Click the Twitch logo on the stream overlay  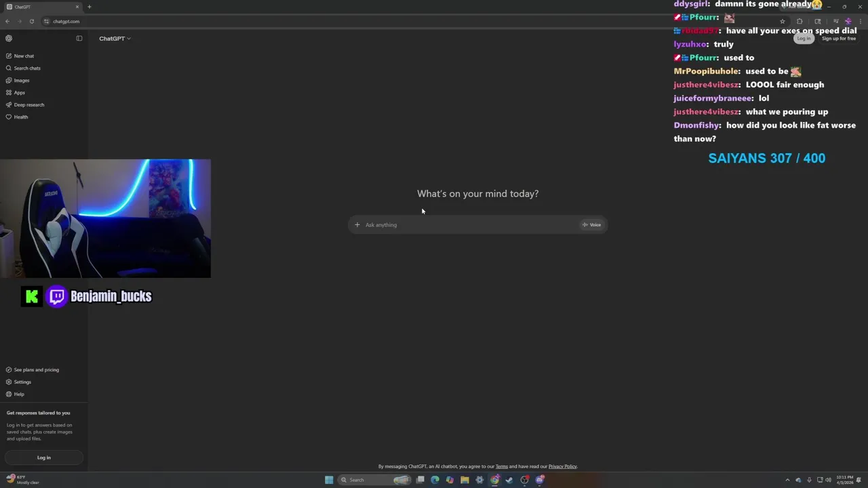point(57,296)
